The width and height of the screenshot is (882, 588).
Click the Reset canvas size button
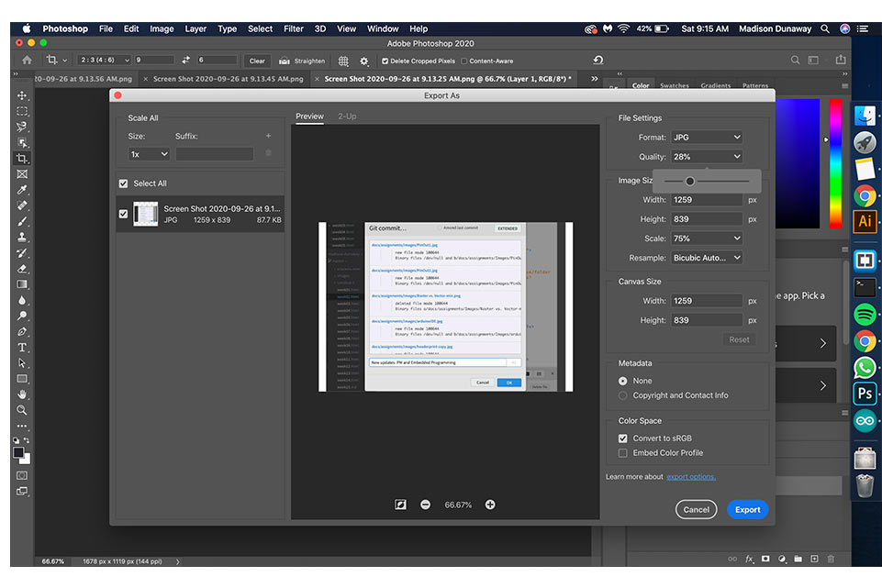coord(739,339)
